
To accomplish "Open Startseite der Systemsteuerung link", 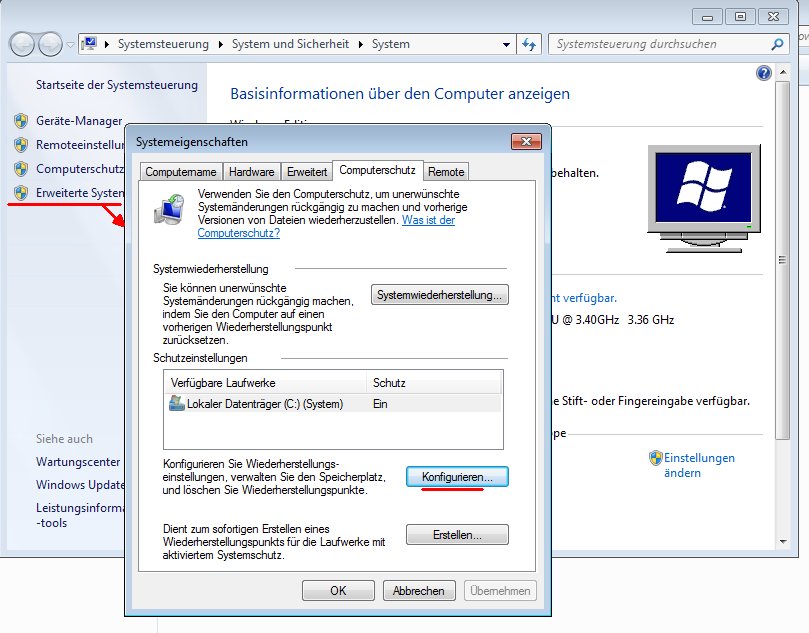I will pyautogui.click(x=117, y=85).
